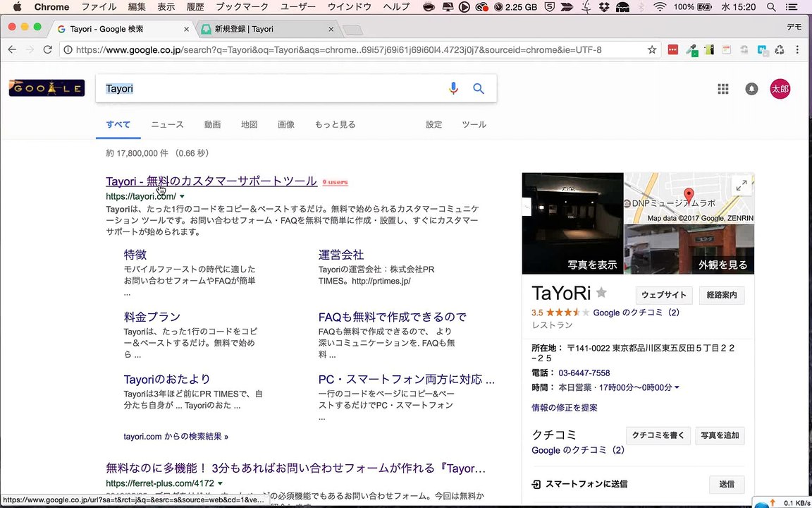Open the 外観を見る street view thumbnail

pyautogui.click(x=689, y=249)
